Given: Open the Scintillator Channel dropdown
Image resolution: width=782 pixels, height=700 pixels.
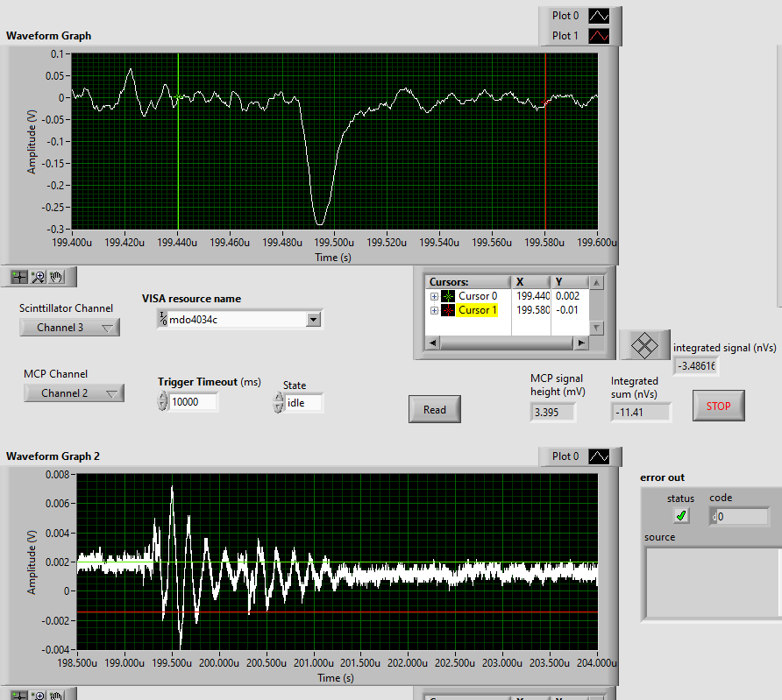Looking at the screenshot, I should (x=70, y=328).
